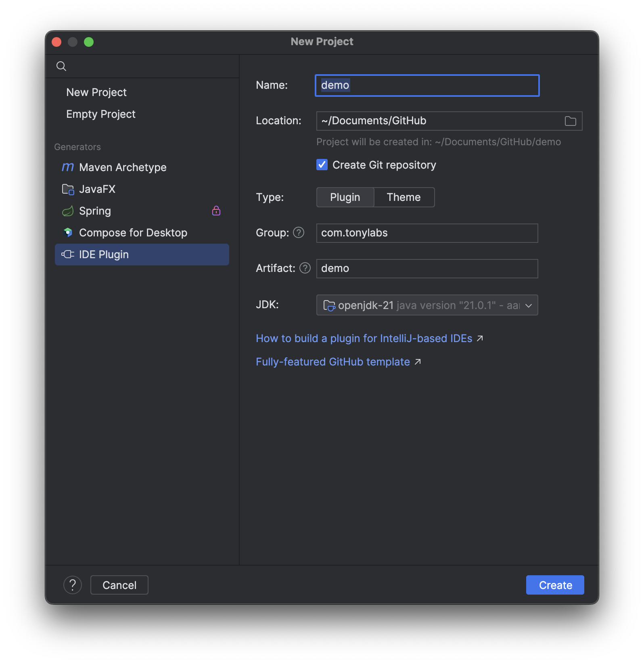Open the Artifact field help icon

(305, 268)
